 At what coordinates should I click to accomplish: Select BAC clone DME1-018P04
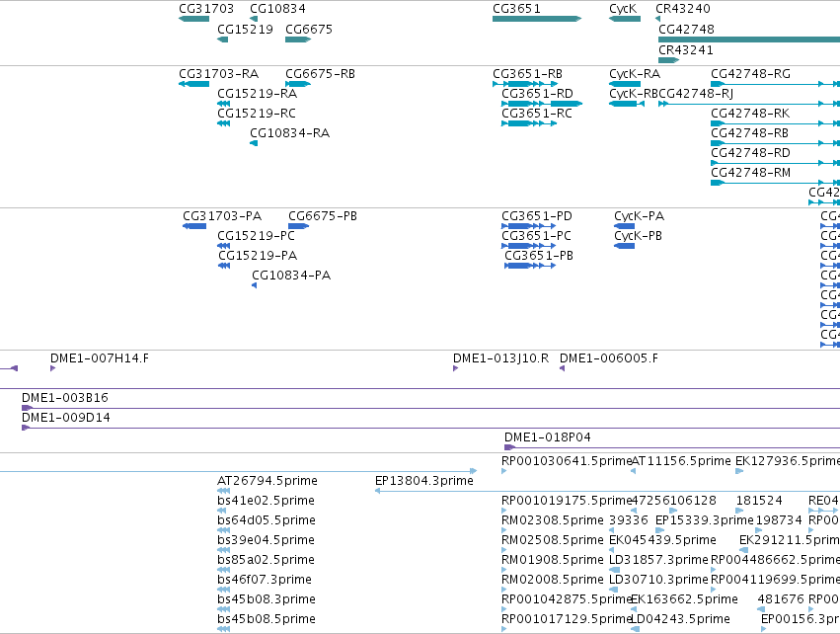coord(672,447)
